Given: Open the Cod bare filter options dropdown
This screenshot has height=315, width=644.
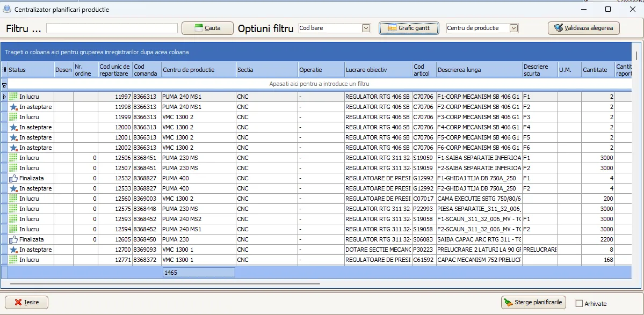Looking at the screenshot, I should point(366,28).
